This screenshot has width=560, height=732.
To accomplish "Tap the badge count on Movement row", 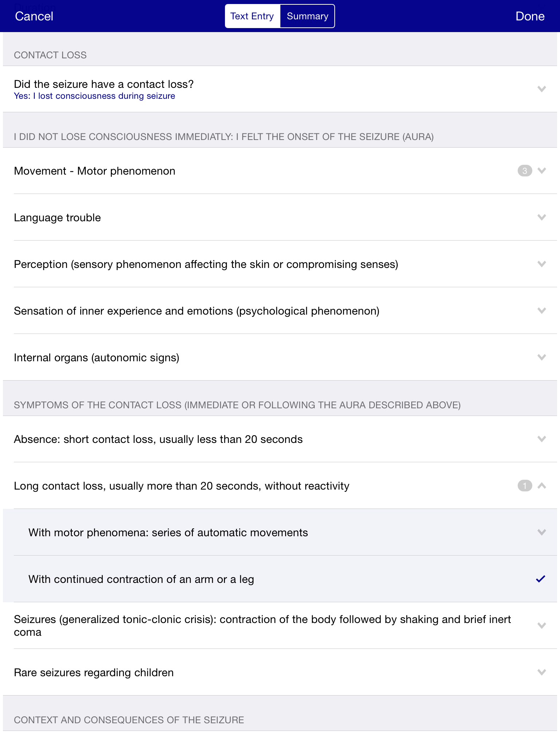I will (525, 171).
